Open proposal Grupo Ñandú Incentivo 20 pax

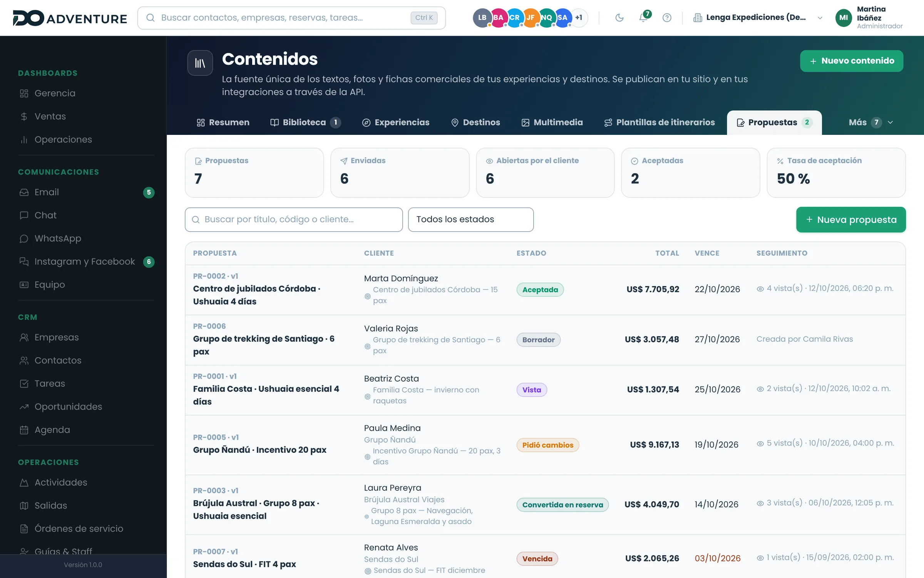point(259,450)
